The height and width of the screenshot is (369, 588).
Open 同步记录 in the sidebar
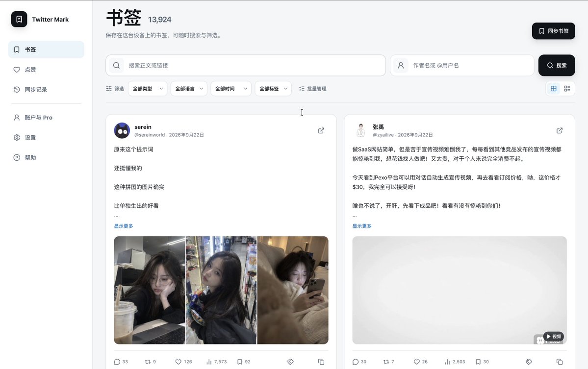click(46, 90)
